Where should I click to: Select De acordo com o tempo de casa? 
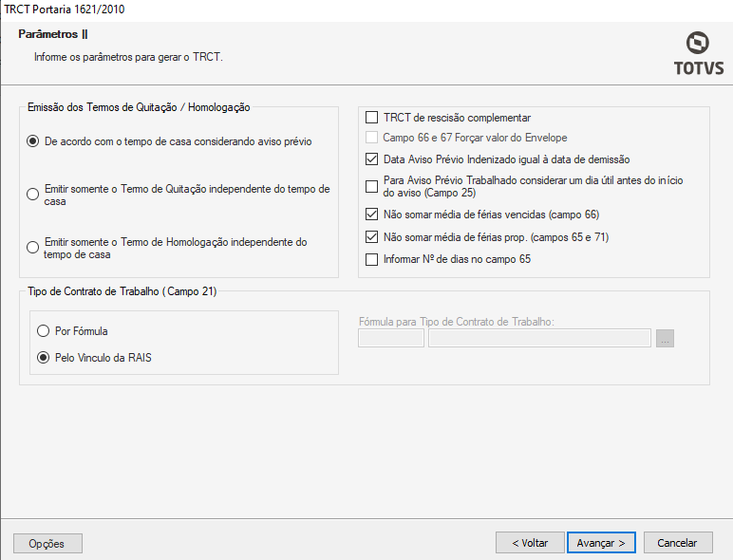point(34,141)
